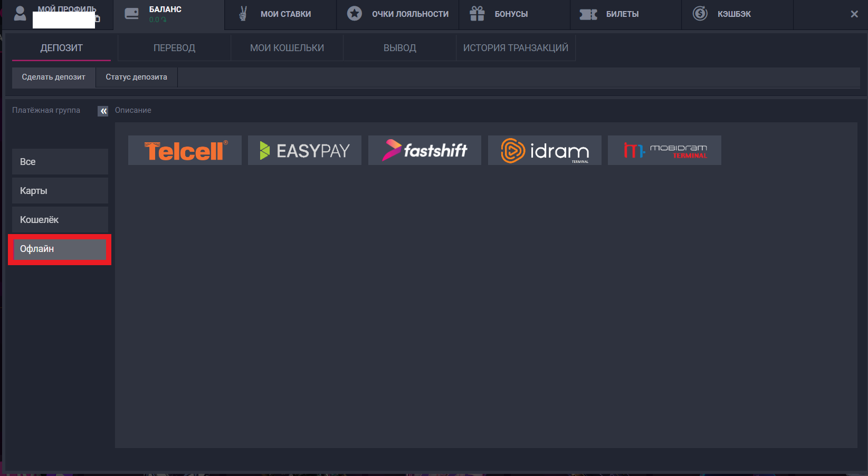The image size is (868, 476).
Task: Switch to the ДЕПОЗИТ tab
Action: [x=61, y=48]
